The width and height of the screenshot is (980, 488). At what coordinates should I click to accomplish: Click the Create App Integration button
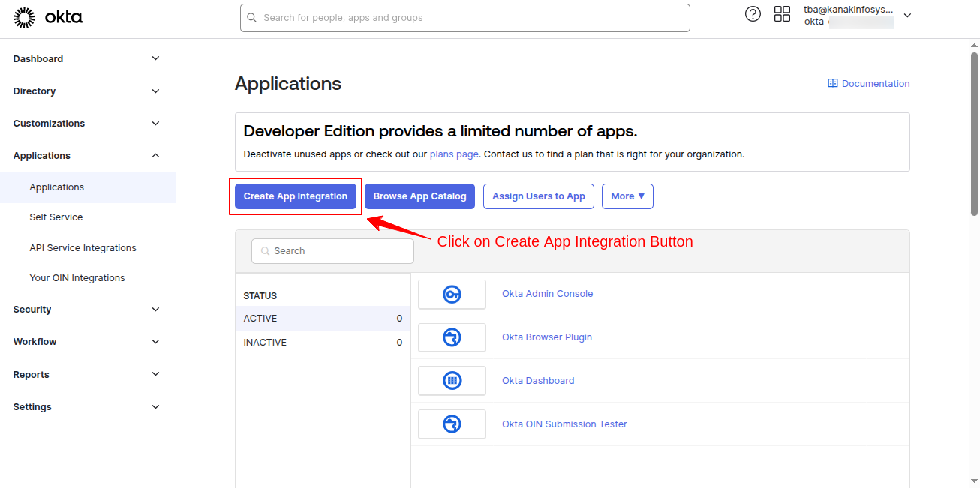tap(296, 196)
